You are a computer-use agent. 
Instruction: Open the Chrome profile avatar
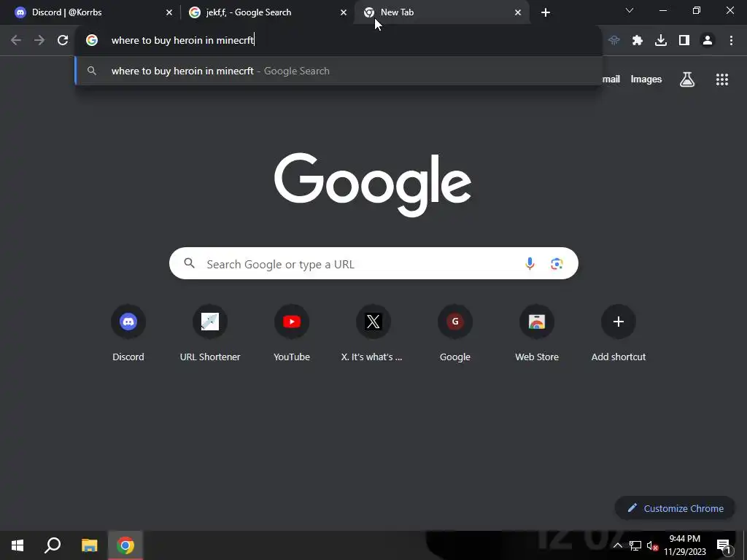[708, 41]
